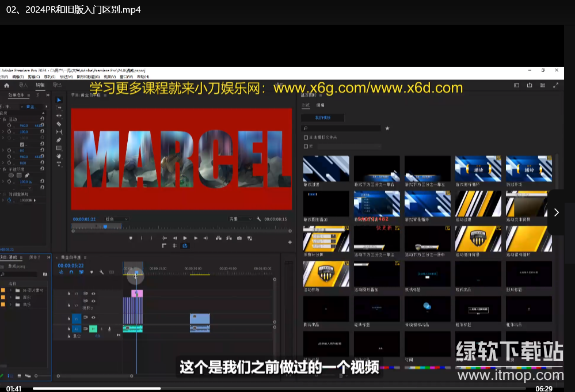This screenshot has height=392, width=575.
Task: Choose the Type (T) tool
Action: [x=59, y=164]
